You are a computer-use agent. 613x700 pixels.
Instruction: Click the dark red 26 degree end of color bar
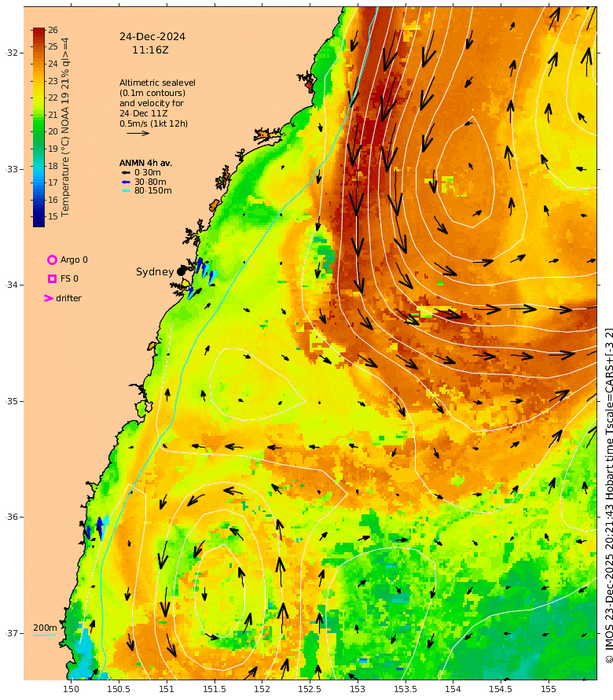tap(39, 31)
